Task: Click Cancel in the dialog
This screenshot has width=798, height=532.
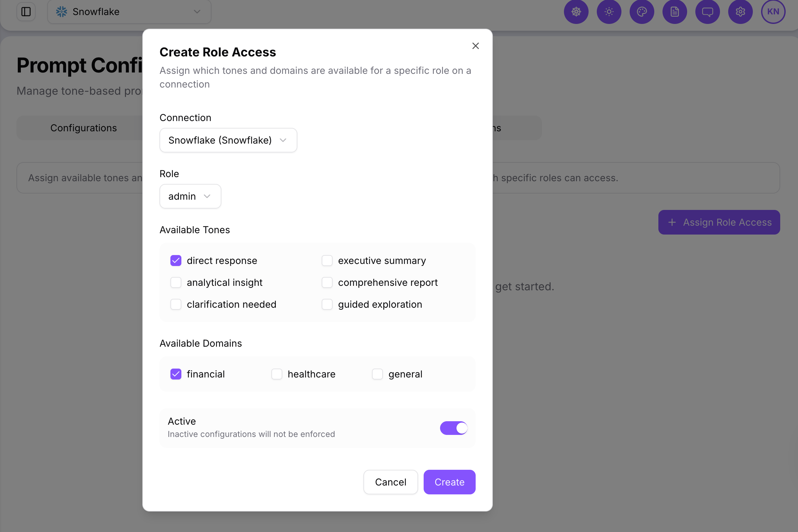Action: [391, 482]
